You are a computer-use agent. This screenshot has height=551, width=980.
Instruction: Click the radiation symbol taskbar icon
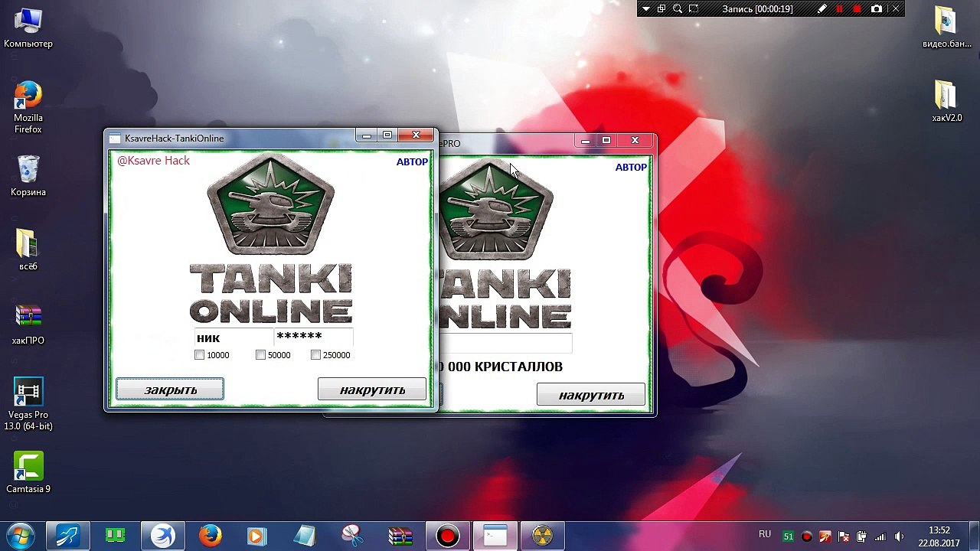tap(542, 536)
